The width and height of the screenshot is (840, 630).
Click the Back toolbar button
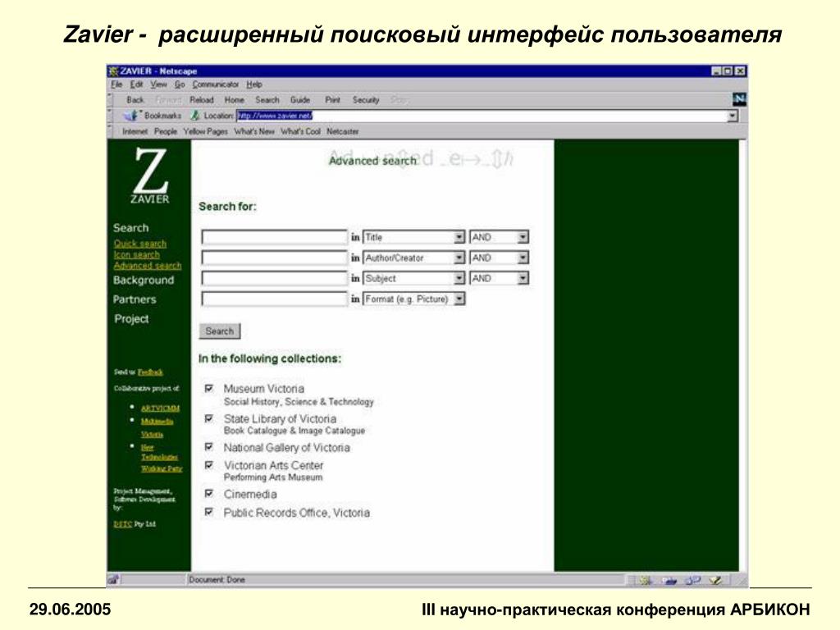(135, 99)
